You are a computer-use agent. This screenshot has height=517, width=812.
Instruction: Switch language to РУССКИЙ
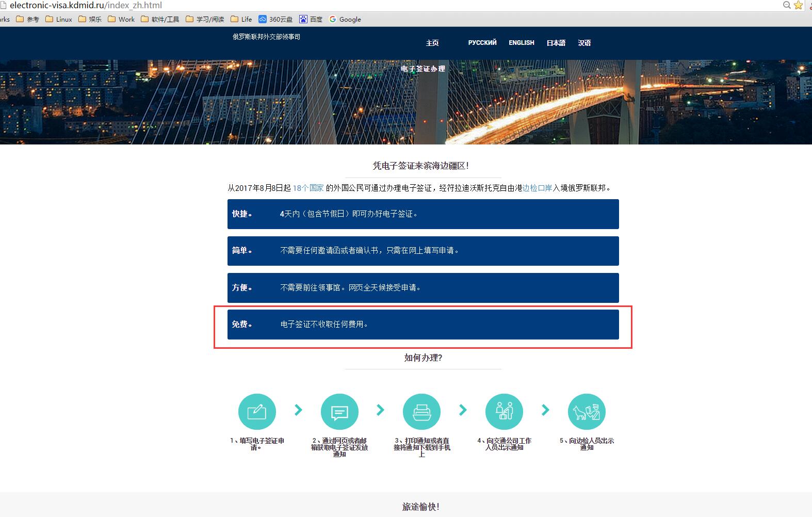click(x=482, y=43)
